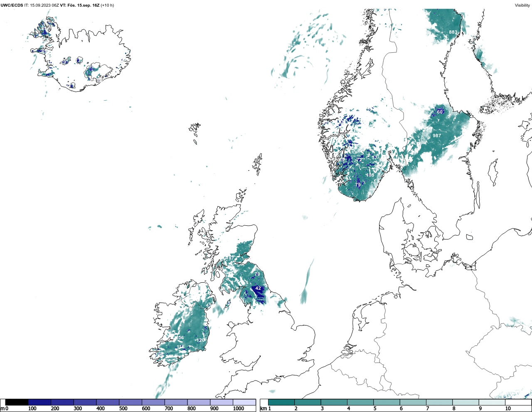Click the black 0–100 m legend swatch
The width and height of the screenshot is (532, 412).
click(x=17, y=402)
